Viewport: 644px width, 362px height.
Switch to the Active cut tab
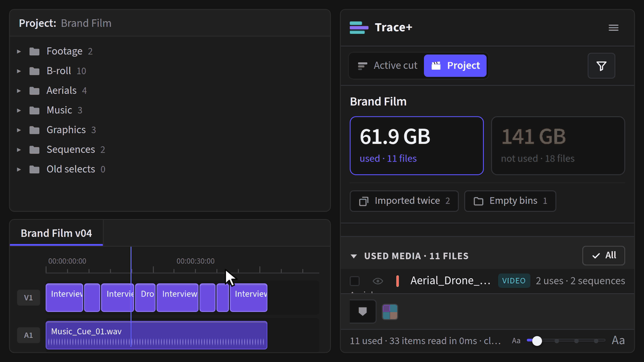tap(387, 65)
